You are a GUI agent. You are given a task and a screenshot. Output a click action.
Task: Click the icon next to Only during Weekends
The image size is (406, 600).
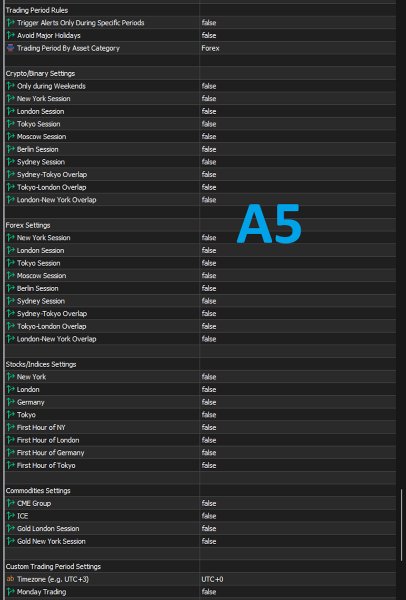click(11, 86)
